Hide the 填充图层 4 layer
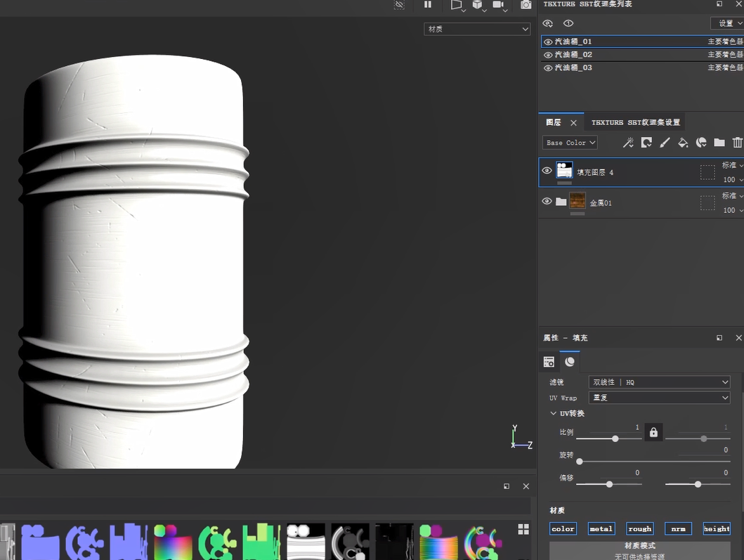The height and width of the screenshot is (560, 744). tap(547, 171)
